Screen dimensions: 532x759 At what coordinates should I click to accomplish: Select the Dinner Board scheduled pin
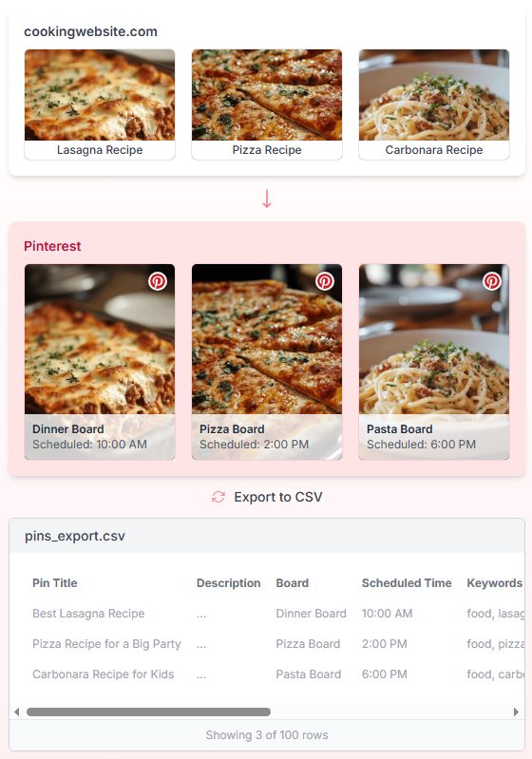pos(100,362)
